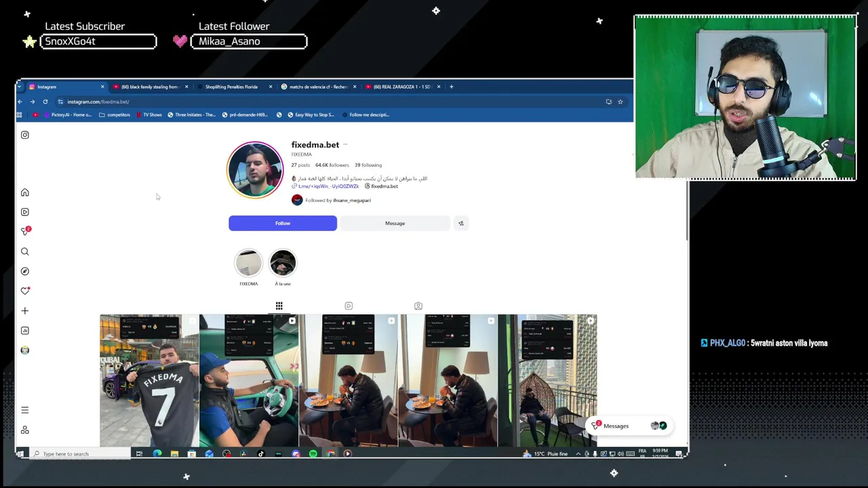This screenshot has width=868, height=488.
Task: Open File Explorer from the taskbar
Action: click(x=174, y=453)
